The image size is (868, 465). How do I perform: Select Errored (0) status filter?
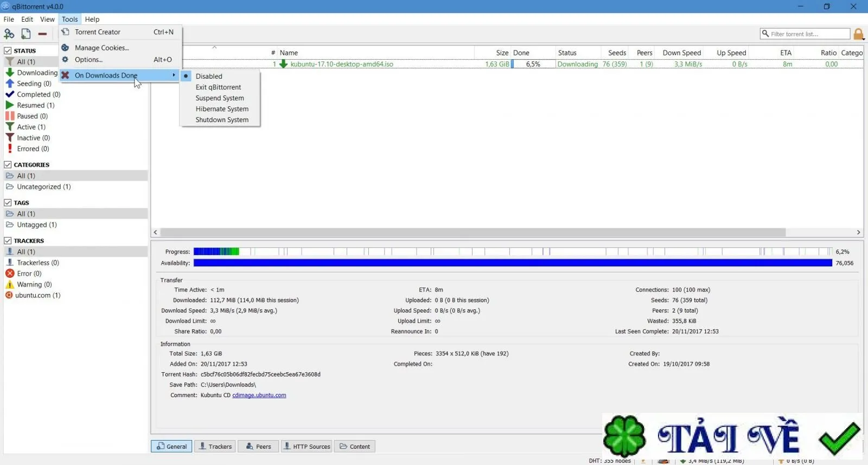tap(33, 149)
